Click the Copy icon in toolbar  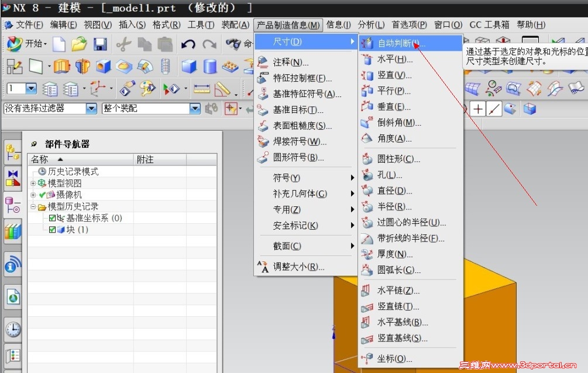pos(145,44)
